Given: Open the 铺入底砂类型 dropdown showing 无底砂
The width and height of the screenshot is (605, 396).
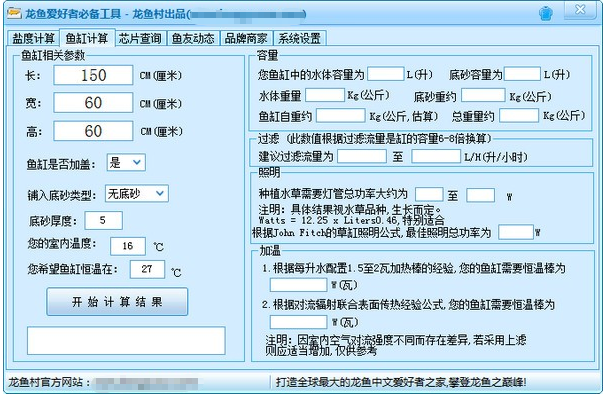Looking at the screenshot, I should pos(137,193).
